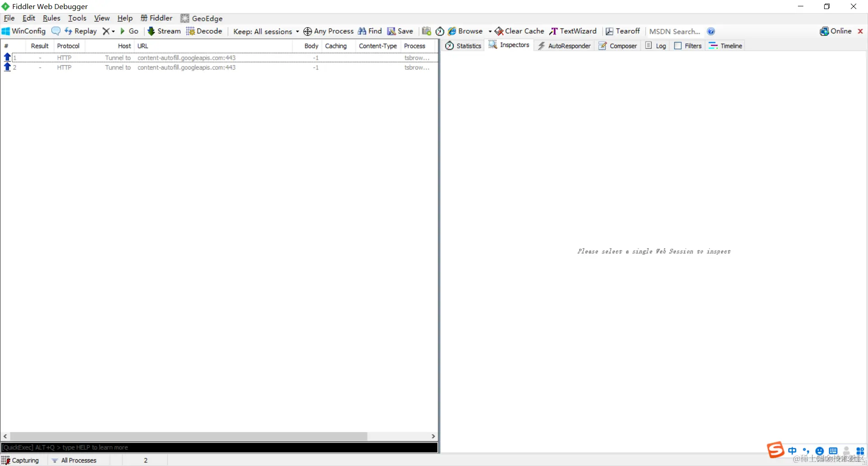The width and height of the screenshot is (868, 466).
Task: Select session 1 tunnel row
Action: (x=219, y=57)
